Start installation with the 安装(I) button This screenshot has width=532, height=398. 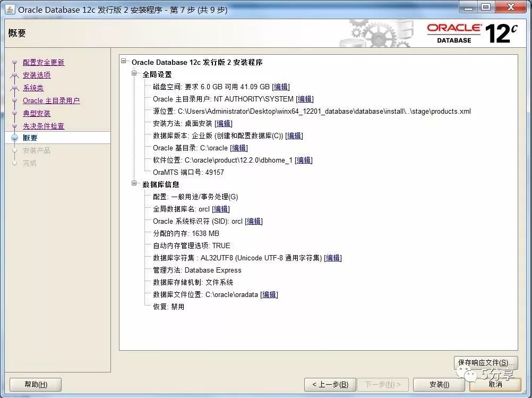pyautogui.click(x=439, y=384)
